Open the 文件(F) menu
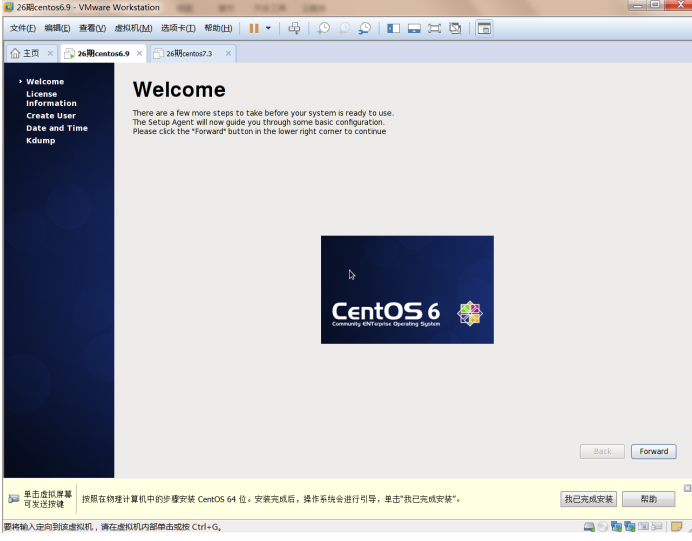Viewport: 692px width, 541px height. pos(23,28)
